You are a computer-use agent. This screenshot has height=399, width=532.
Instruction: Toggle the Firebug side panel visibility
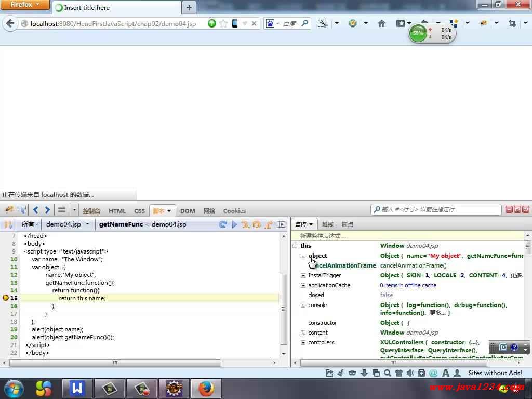coord(281,224)
